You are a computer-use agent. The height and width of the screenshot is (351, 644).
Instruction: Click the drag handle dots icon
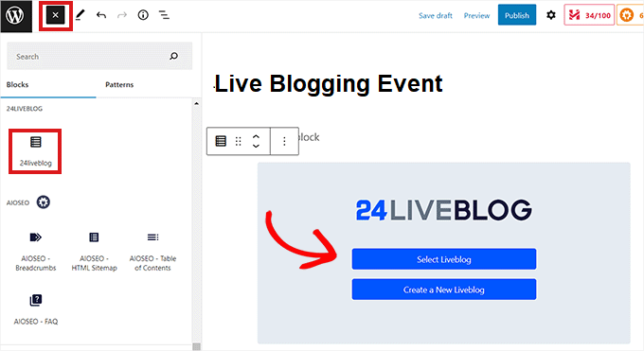[x=239, y=141]
